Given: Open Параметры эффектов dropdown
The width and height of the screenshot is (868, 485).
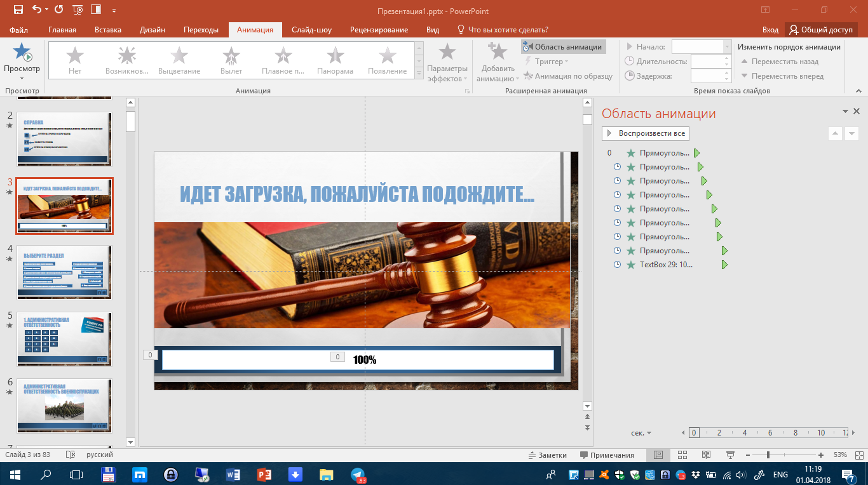Looking at the screenshot, I should pyautogui.click(x=447, y=63).
